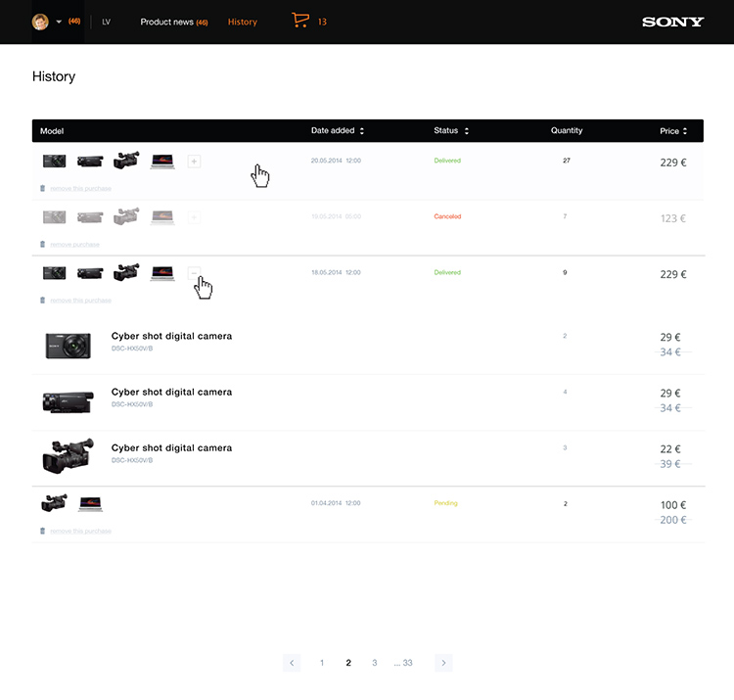Open handycam image with quantity 4
The width and height of the screenshot is (734, 700).
pyautogui.click(x=68, y=401)
